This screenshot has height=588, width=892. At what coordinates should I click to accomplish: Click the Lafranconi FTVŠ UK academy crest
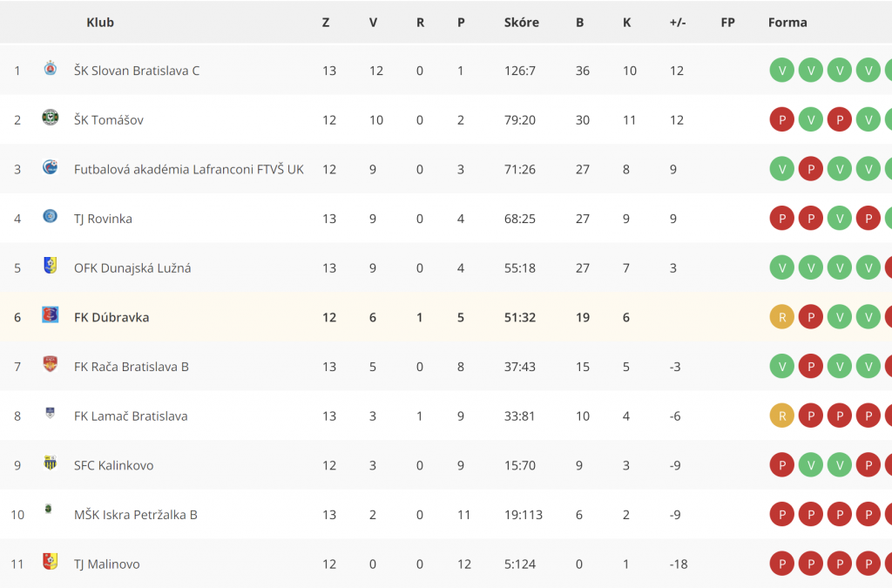(x=50, y=167)
